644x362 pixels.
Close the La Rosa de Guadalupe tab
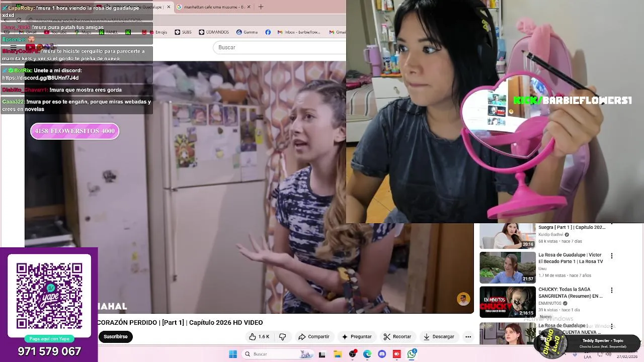169,7
